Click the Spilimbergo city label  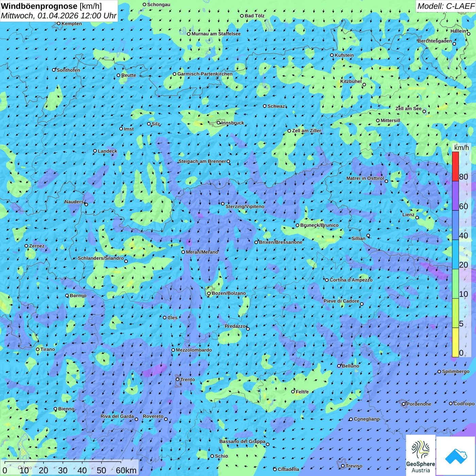tap(456, 371)
